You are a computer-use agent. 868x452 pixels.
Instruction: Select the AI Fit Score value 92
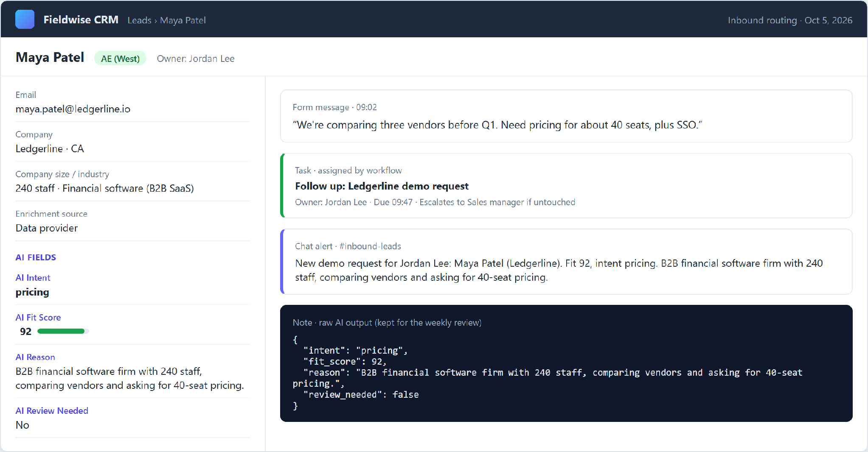pyautogui.click(x=25, y=332)
